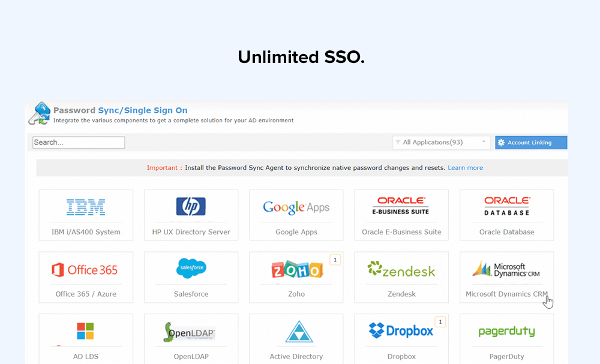Open the All Applications(93) dropdown

441,142
